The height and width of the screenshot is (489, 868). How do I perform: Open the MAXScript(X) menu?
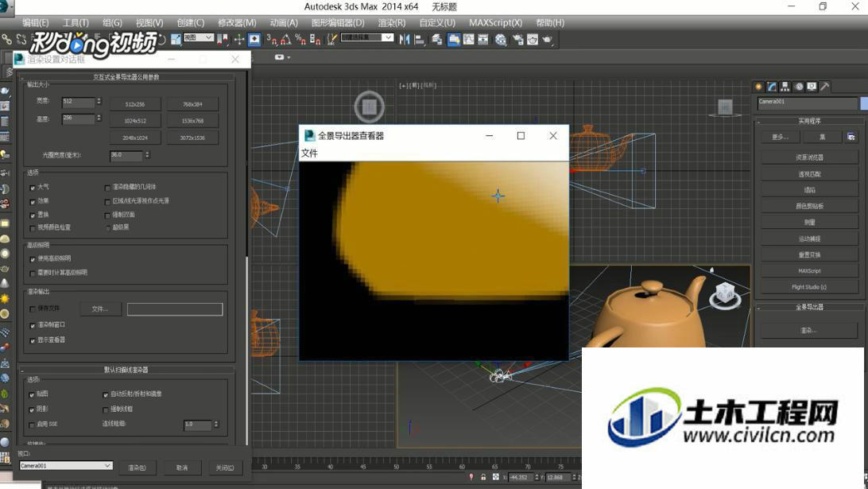pos(495,23)
